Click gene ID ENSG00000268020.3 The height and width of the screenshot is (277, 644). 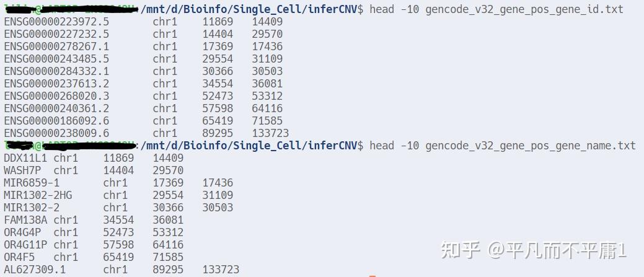point(56,96)
